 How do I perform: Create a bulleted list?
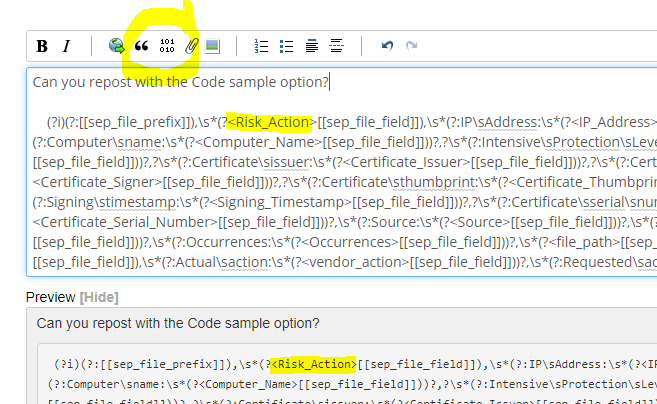click(x=286, y=45)
